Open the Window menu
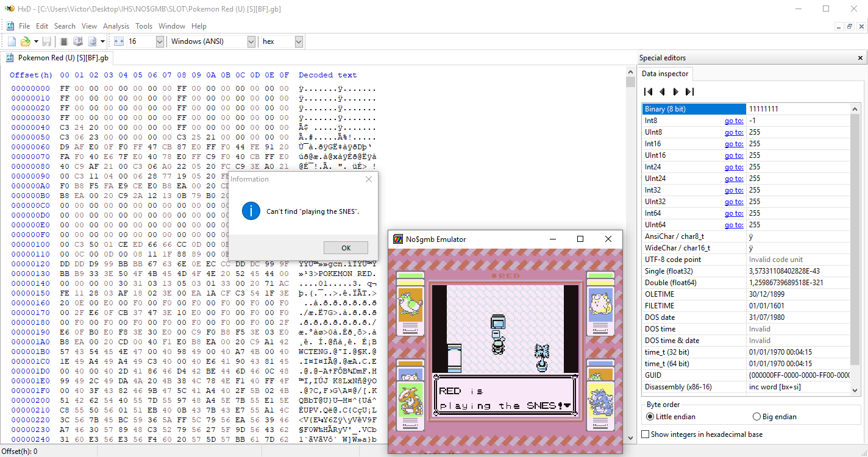 click(x=172, y=26)
